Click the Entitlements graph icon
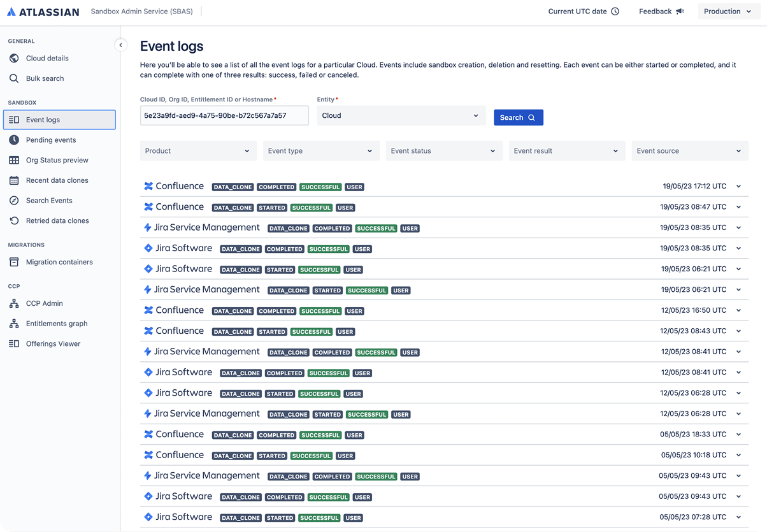Viewport: 767px width, 532px height. coord(14,324)
